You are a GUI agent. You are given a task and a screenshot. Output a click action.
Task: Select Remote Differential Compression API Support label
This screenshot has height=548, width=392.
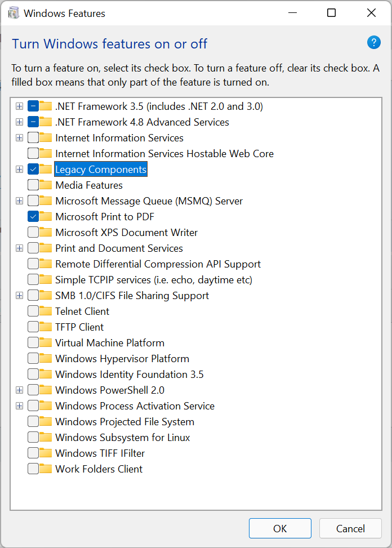158,264
